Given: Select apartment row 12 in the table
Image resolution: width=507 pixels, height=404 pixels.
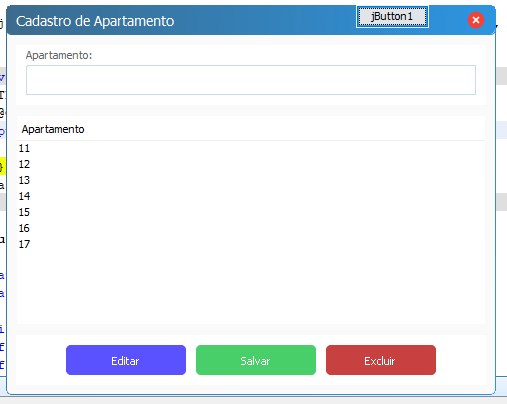Looking at the screenshot, I should click(251, 164).
